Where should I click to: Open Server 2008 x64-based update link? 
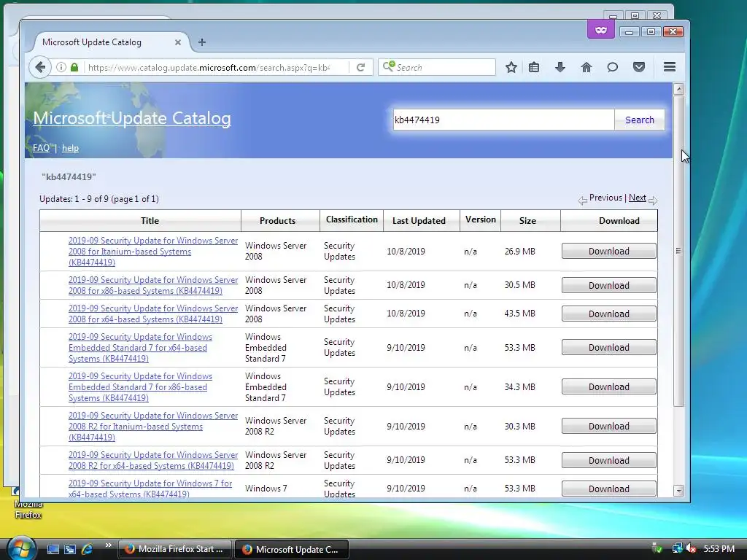click(x=153, y=314)
